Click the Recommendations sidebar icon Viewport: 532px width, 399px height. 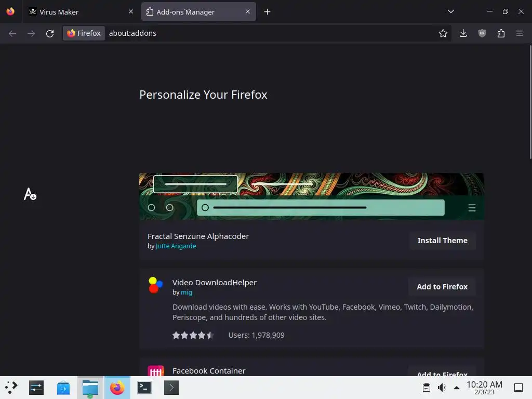[30, 194]
